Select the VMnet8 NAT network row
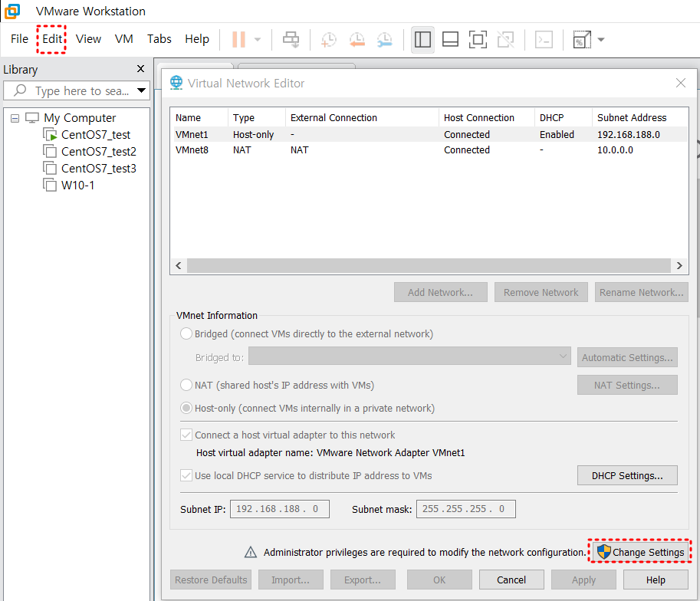Image resolution: width=700 pixels, height=601 pixels. 429,150
